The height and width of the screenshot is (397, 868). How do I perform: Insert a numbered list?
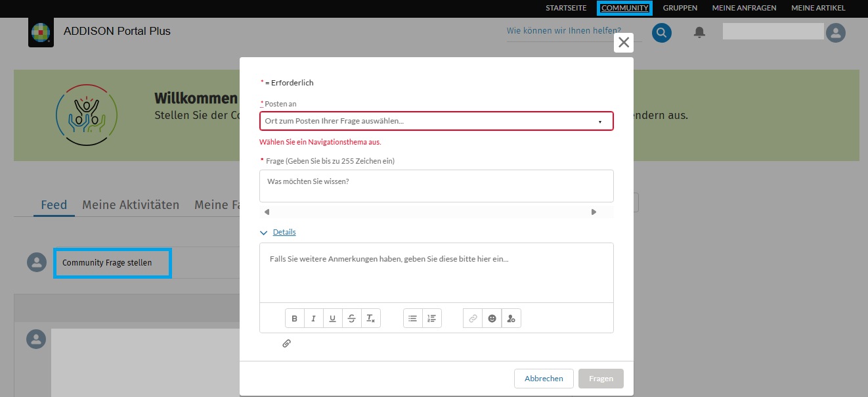[431, 319]
